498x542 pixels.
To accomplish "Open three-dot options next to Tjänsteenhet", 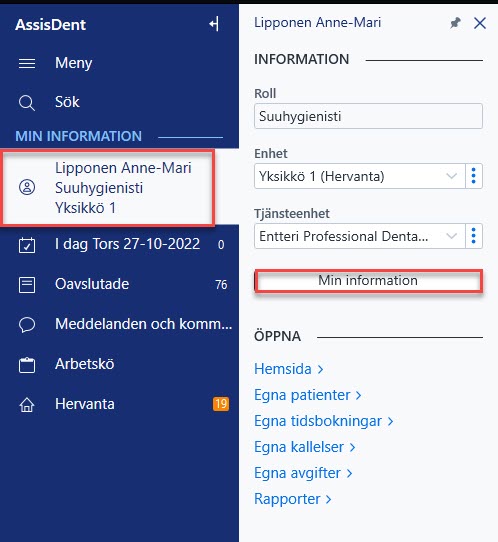I will tap(474, 236).
